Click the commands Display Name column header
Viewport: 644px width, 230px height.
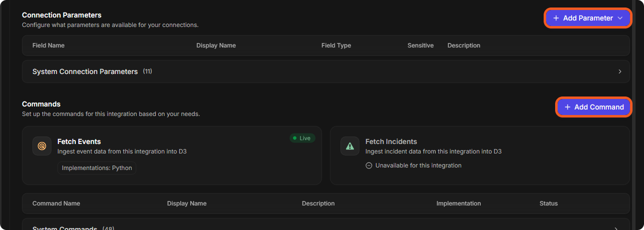[x=187, y=203]
